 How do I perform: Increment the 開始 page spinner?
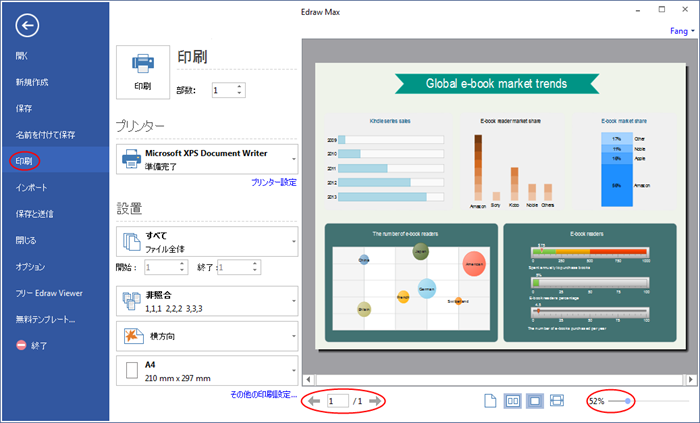click(182, 264)
